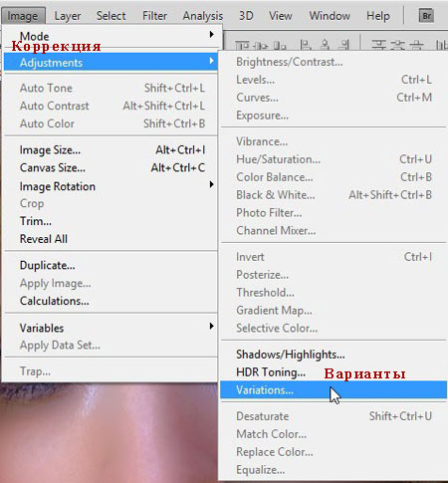Click the Align right edges icon
The width and height of the screenshot is (448, 483).
point(344,45)
